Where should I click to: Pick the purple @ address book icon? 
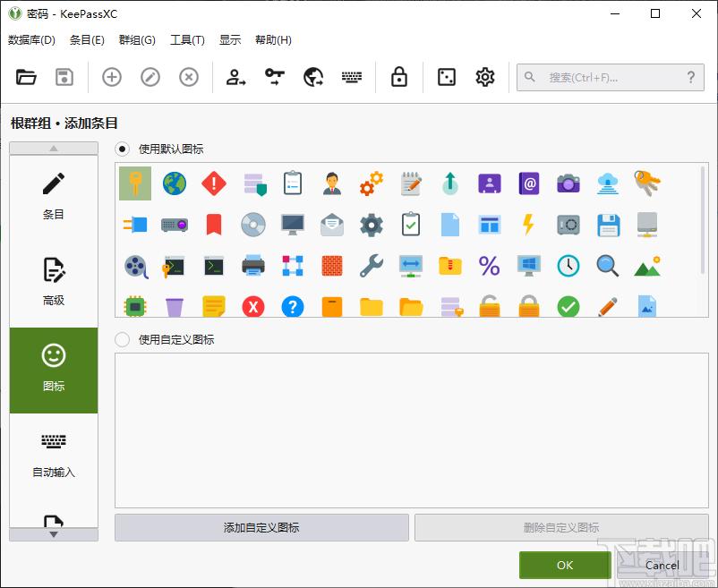click(x=529, y=183)
